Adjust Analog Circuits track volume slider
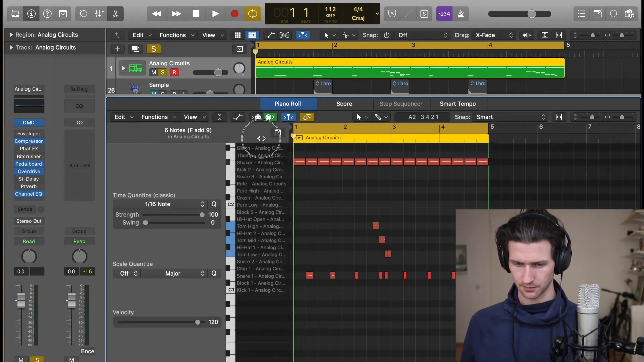 [x=218, y=72]
